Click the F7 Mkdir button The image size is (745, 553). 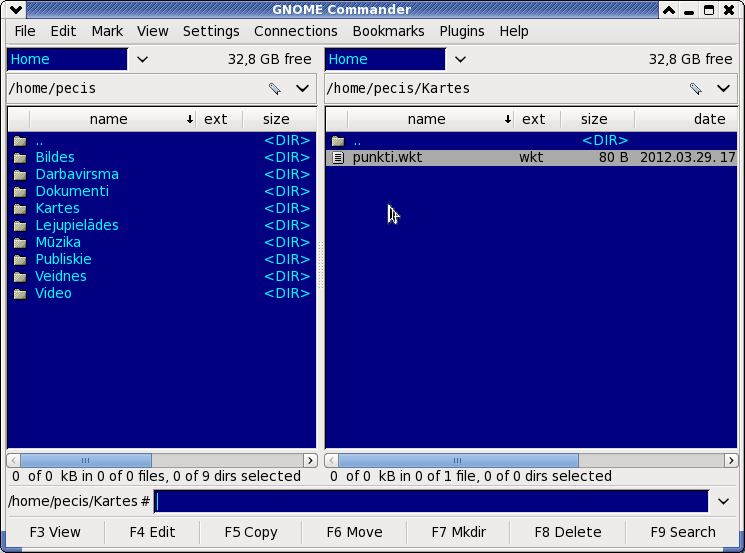click(458, 532)
